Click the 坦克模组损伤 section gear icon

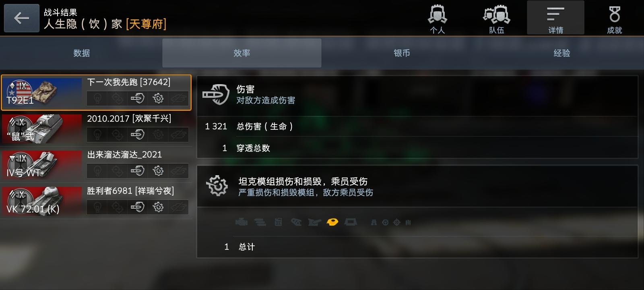tap(217, 186)
